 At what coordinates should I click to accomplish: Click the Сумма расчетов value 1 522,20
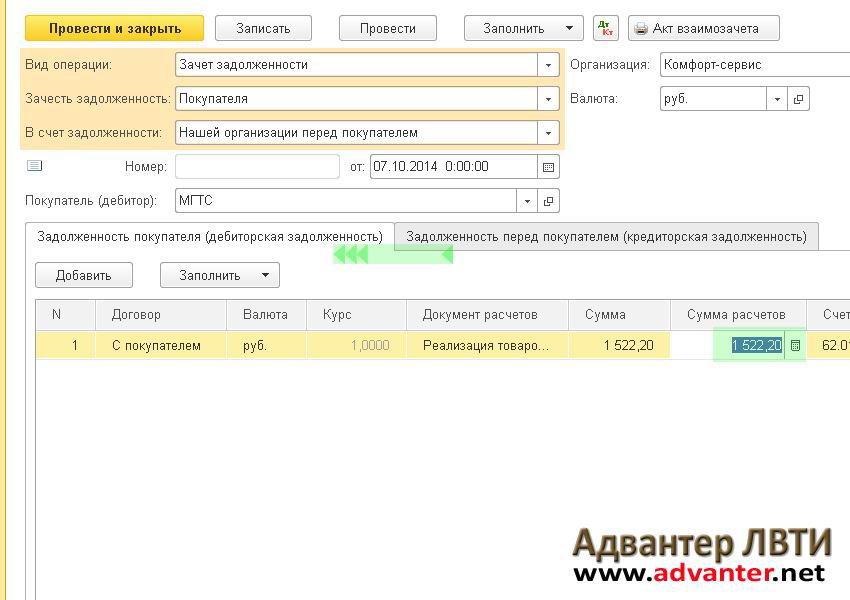click(x=756, y=345)
